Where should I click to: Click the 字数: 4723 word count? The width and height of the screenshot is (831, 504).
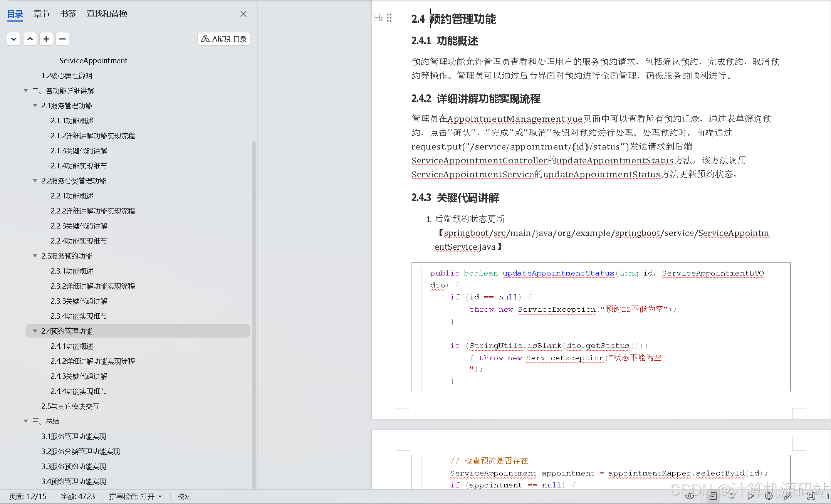[78, 496]
